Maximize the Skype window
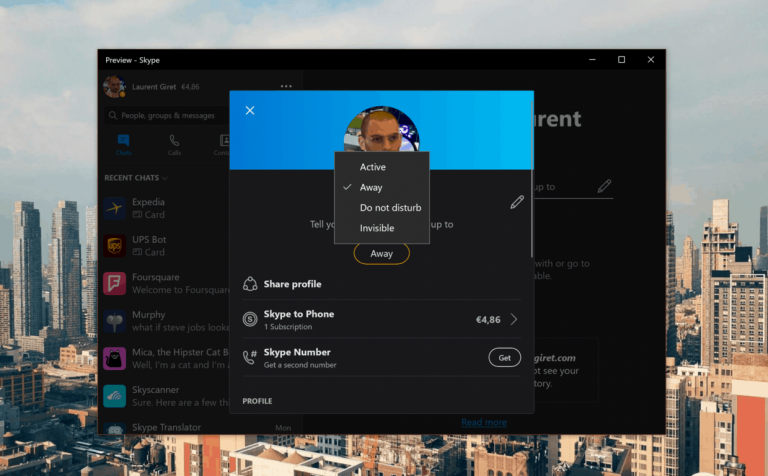 pyautogui.click(x=622, y=60)
